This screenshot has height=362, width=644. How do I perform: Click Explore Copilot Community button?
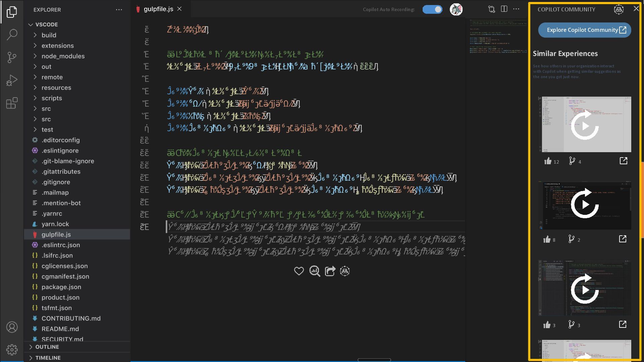coord(585,30)
